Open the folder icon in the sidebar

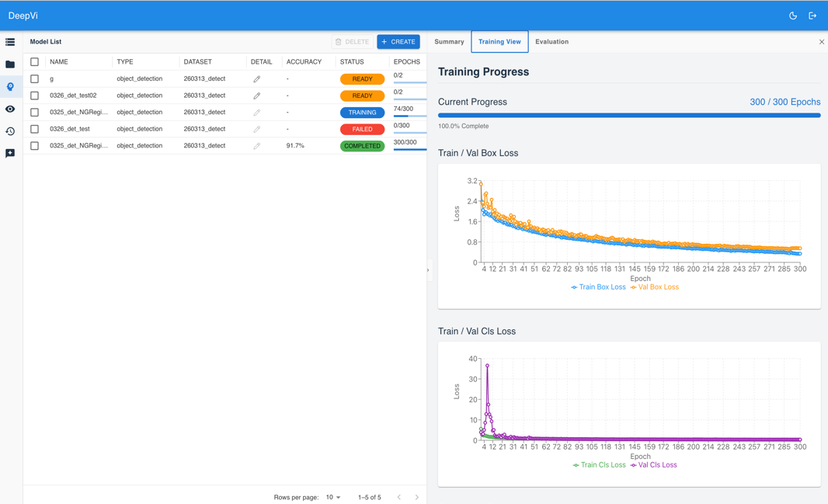click(x=10, y=64)
